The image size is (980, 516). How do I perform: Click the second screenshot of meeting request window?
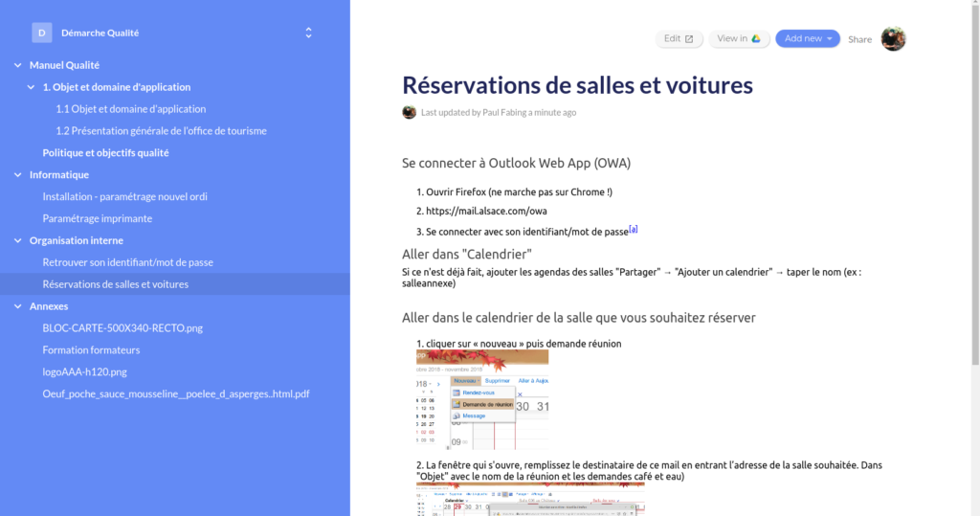coord(530,499)
